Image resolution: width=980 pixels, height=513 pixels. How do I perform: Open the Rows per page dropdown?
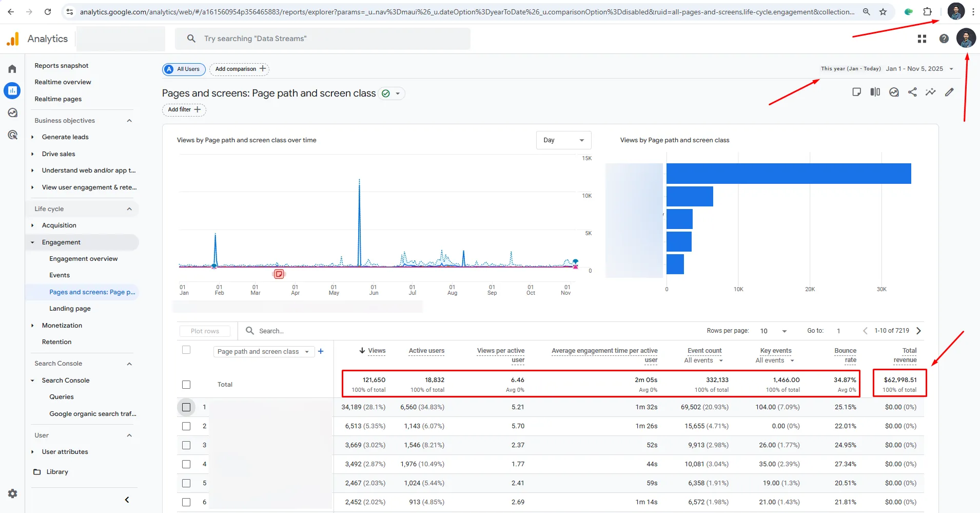point(773,331)
